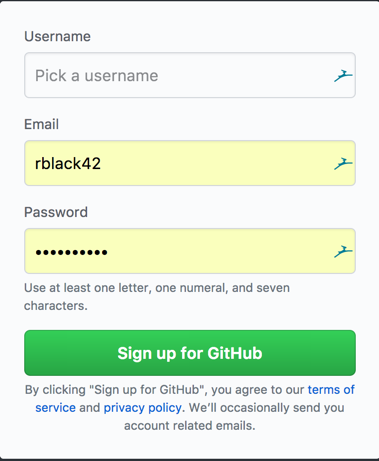Click the Username label above the field

[x=57, y=36]
